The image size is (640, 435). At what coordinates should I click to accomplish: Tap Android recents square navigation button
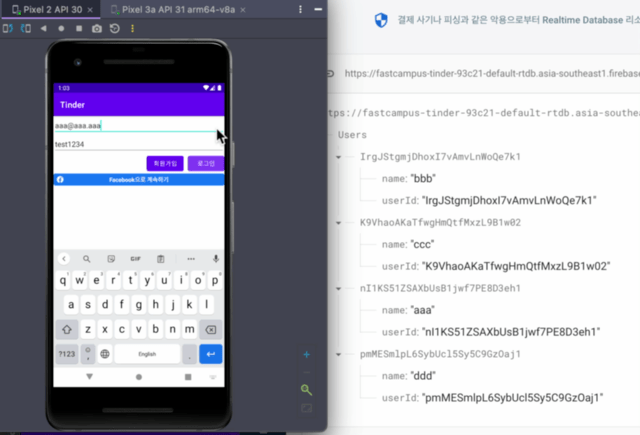click(188, 377)
